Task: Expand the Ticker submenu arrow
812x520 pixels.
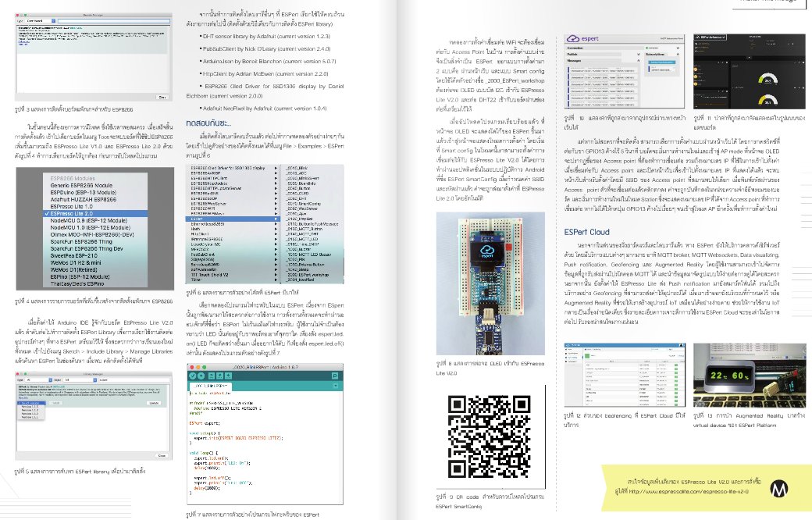Action: click(x=276, y=280)
